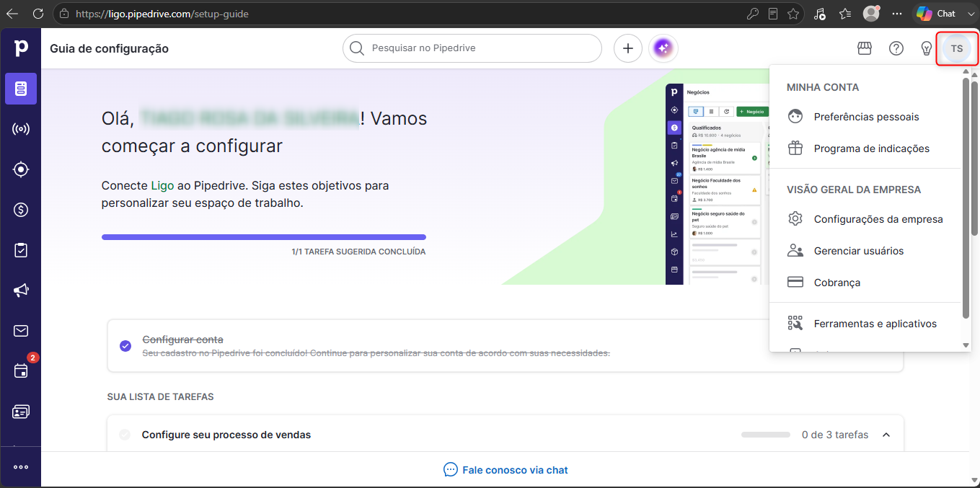
Task: Click the favorite star in address bar
Action: coord(793,14)
